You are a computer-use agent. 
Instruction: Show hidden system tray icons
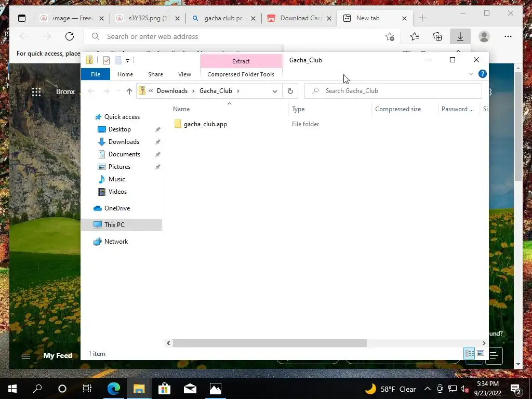pos(428,389)
